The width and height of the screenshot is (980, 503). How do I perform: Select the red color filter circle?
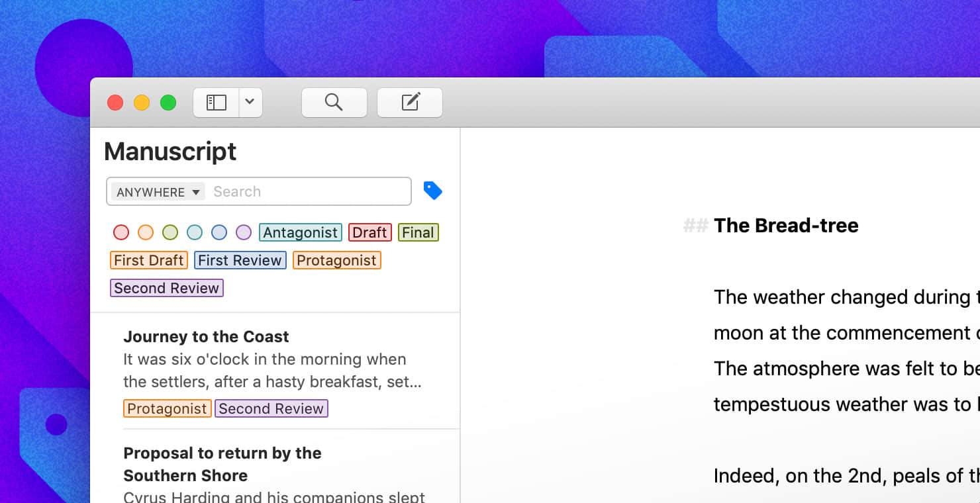pos(121,232)
